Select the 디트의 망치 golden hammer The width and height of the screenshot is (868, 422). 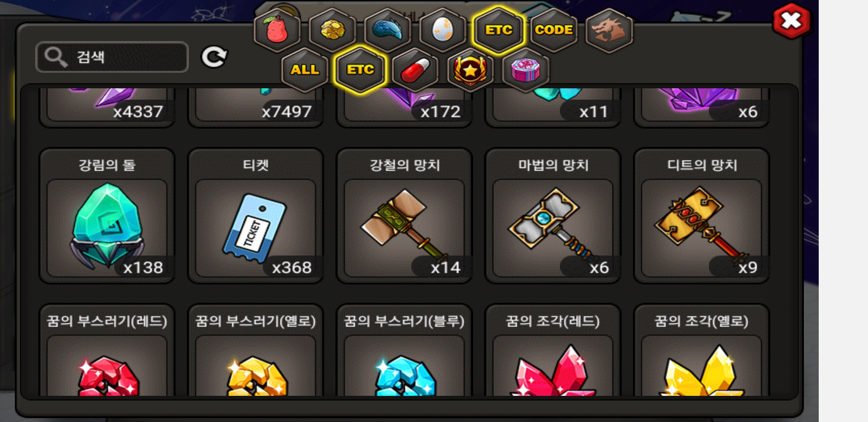[x=702, y=216]
